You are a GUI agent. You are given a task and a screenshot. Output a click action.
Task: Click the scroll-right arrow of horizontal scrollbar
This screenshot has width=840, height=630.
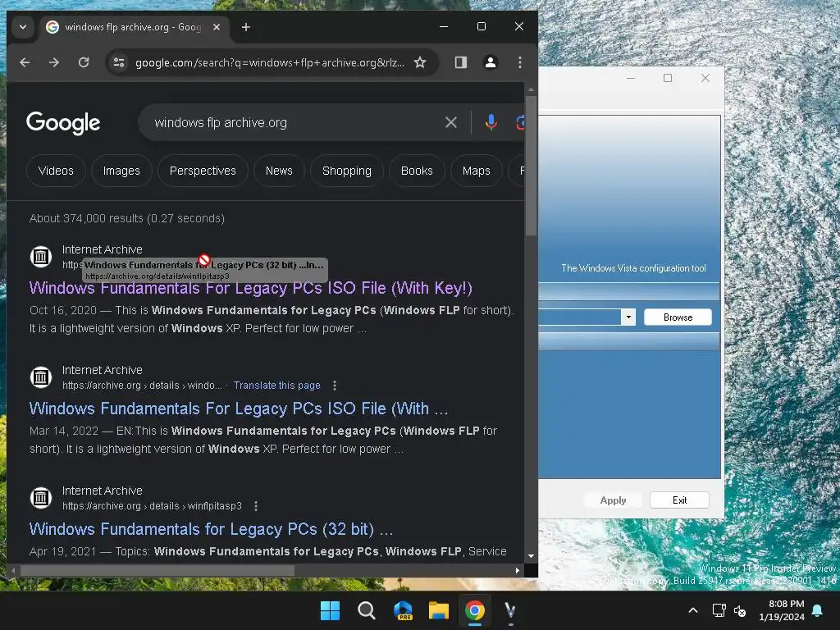pyautogui.click(x=517, y=571)
